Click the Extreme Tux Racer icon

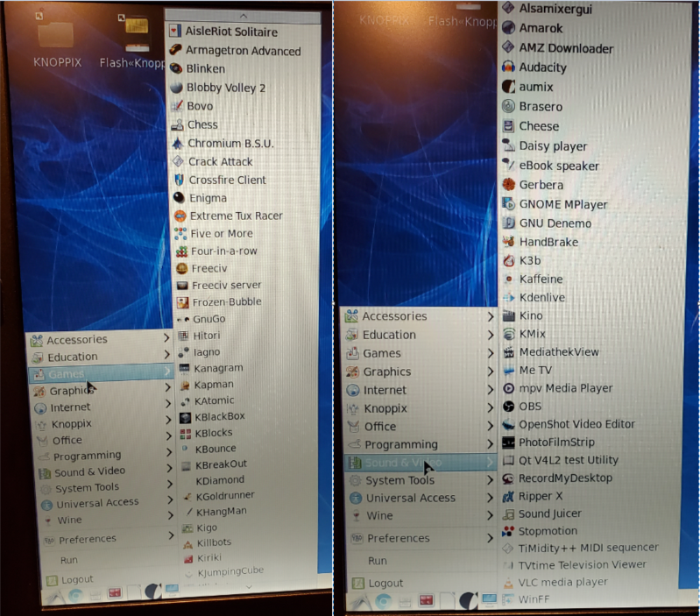tap(180, 216)
